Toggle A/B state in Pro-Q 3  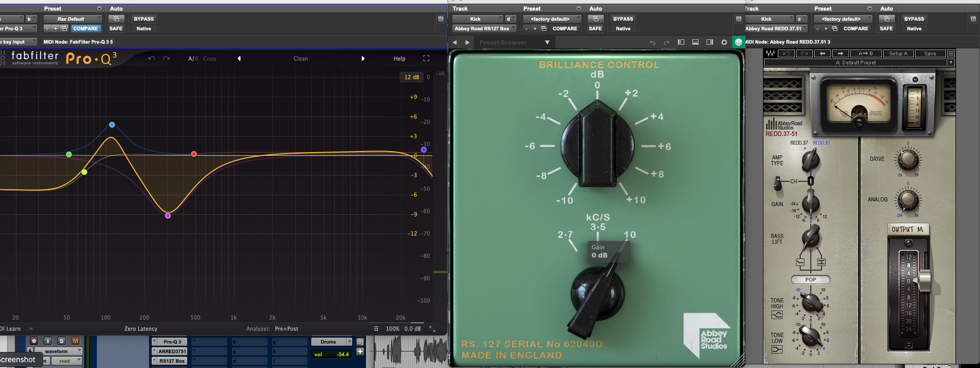click(x=193, y=58)
